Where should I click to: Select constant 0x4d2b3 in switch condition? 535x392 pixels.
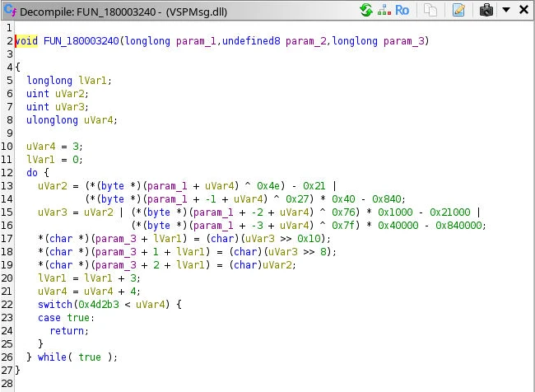[x=99, y=305]
